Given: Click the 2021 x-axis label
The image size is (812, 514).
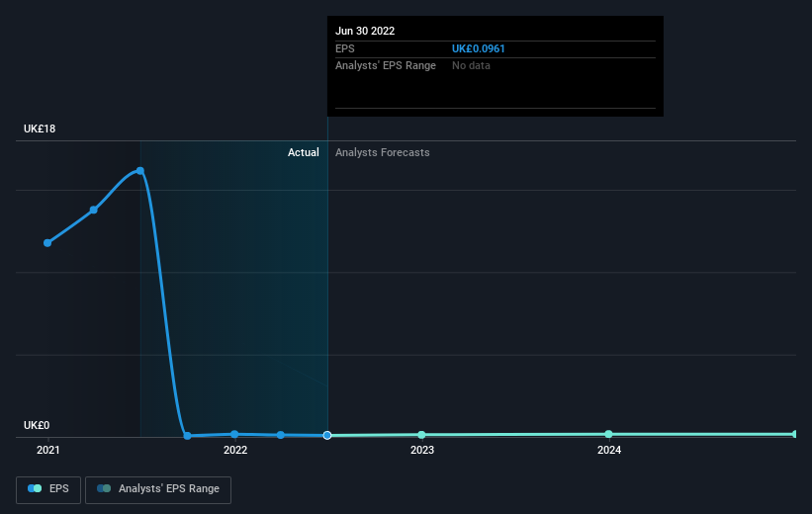Looking at the screenshot, I should click(48, 451).
